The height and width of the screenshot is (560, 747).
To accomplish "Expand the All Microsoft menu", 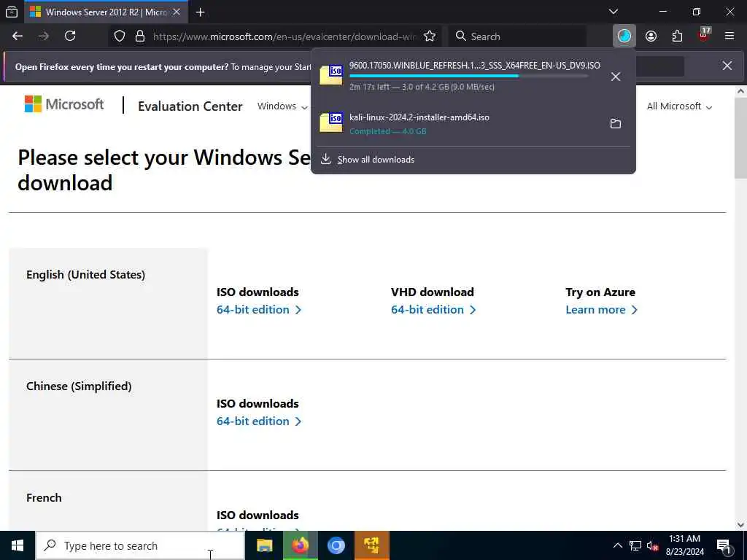I will point(679,106).
